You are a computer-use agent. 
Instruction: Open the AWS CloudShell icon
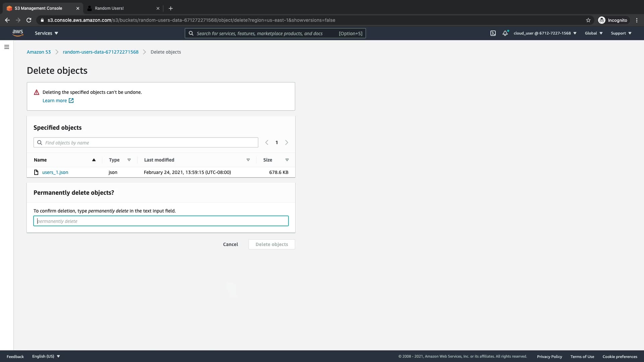point(493,33)
